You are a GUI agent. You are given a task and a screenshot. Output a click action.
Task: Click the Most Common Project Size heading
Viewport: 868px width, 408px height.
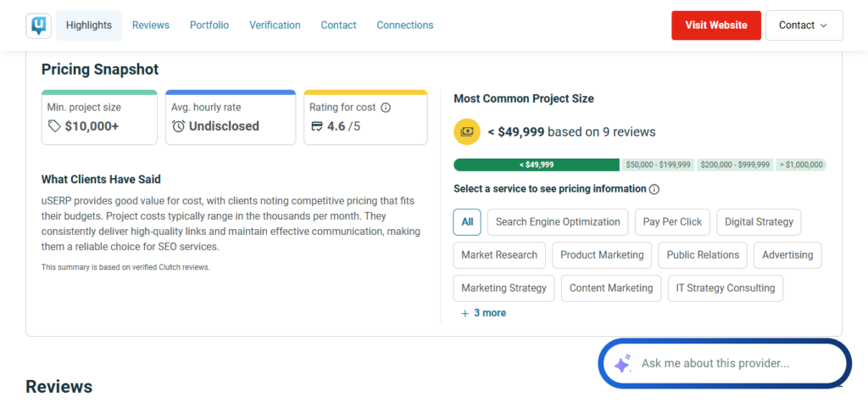[x=524, y=98]
